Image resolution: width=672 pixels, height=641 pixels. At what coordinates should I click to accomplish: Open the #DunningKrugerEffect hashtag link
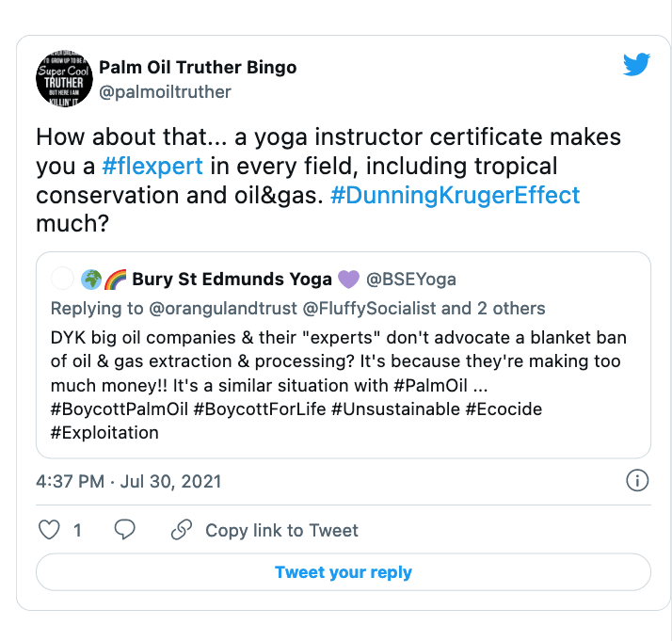point(456,196)
